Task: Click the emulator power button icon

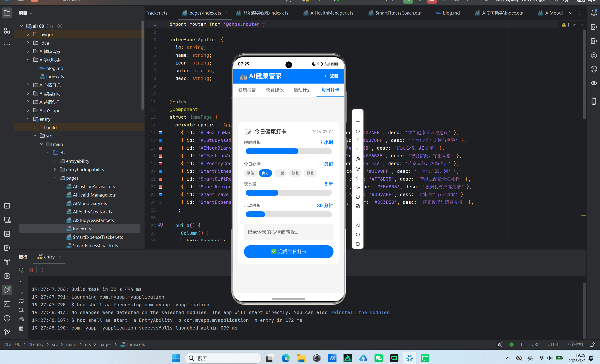Action: click(358, 131)
